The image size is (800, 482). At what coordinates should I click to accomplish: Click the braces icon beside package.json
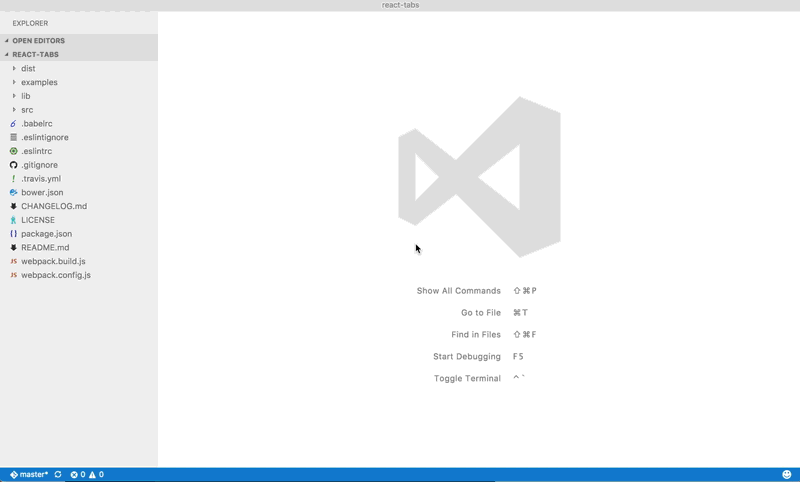pos(13,234)
